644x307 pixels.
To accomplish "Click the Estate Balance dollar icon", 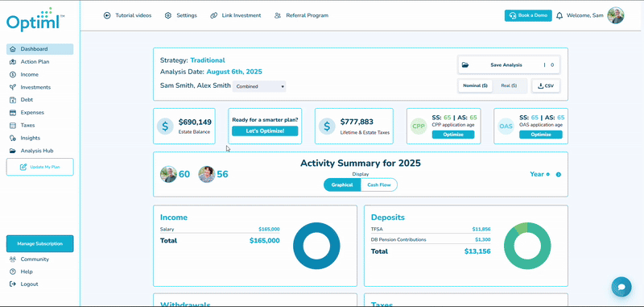I will [x=165, y=127].
